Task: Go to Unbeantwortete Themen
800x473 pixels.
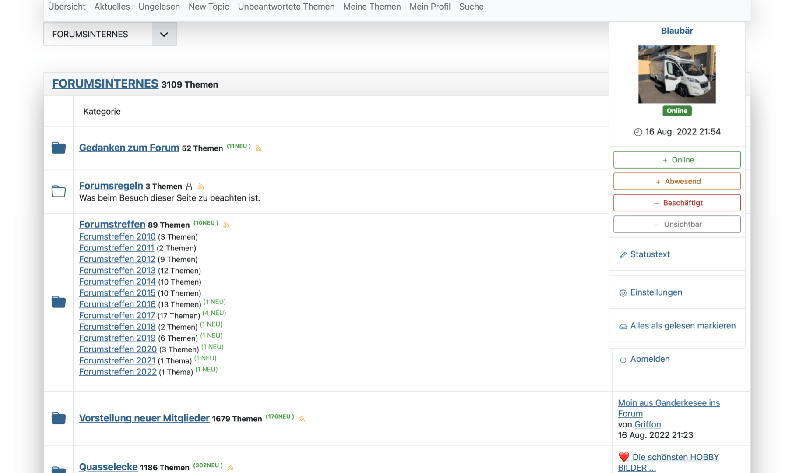Action: tap(286, 6)
